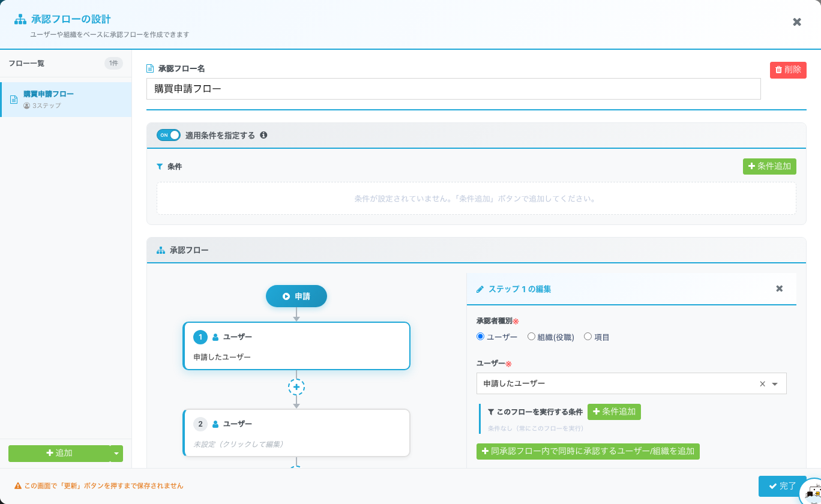
Task: Click the play icon on the 申請 node
Action: click(x=285, y=296)
